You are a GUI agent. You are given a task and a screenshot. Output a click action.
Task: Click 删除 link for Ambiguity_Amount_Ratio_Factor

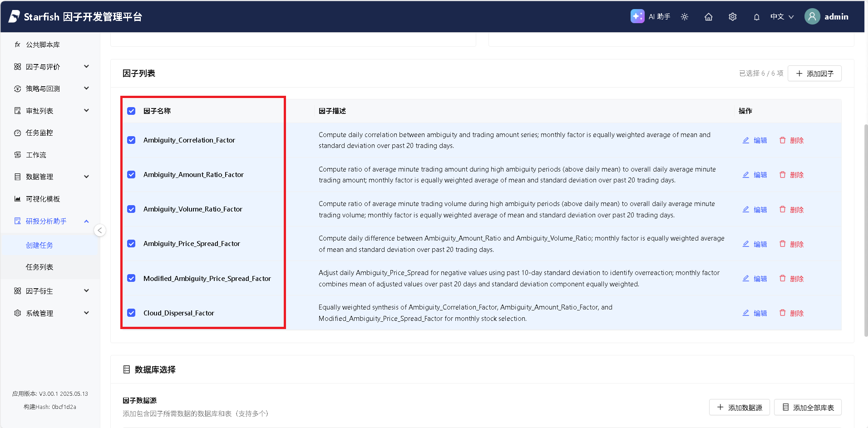point(797,175)
